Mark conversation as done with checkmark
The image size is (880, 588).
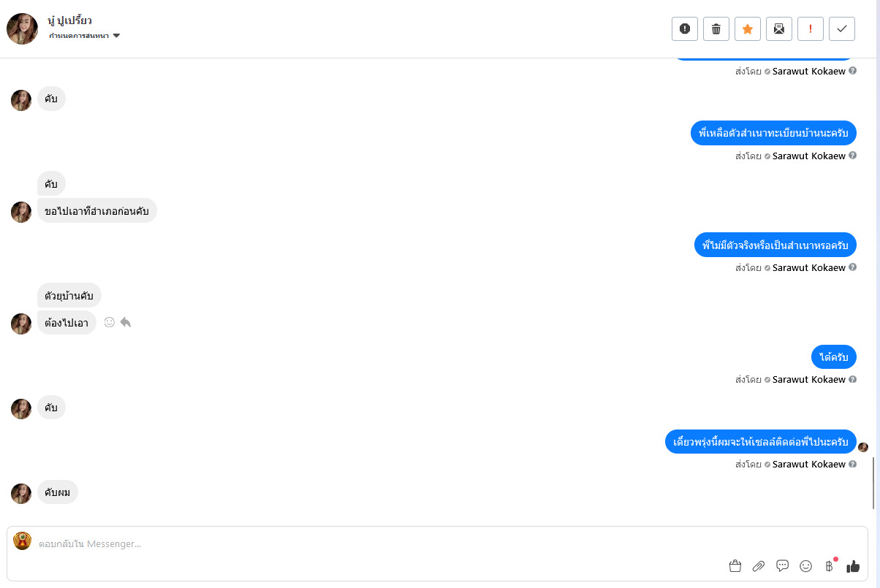pos(842,28)
